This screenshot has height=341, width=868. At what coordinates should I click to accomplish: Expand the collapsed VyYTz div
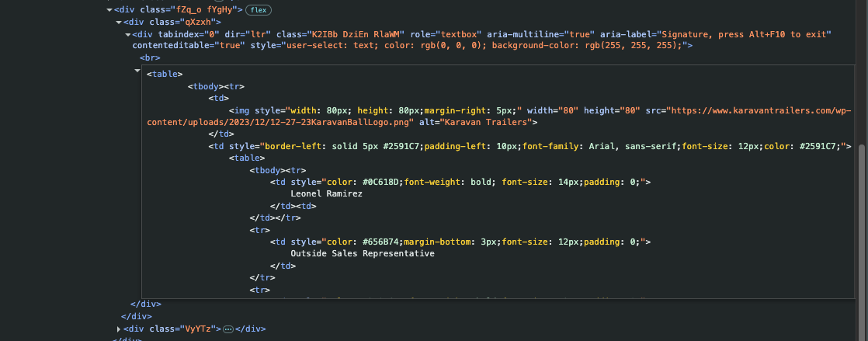click(119, 329)
